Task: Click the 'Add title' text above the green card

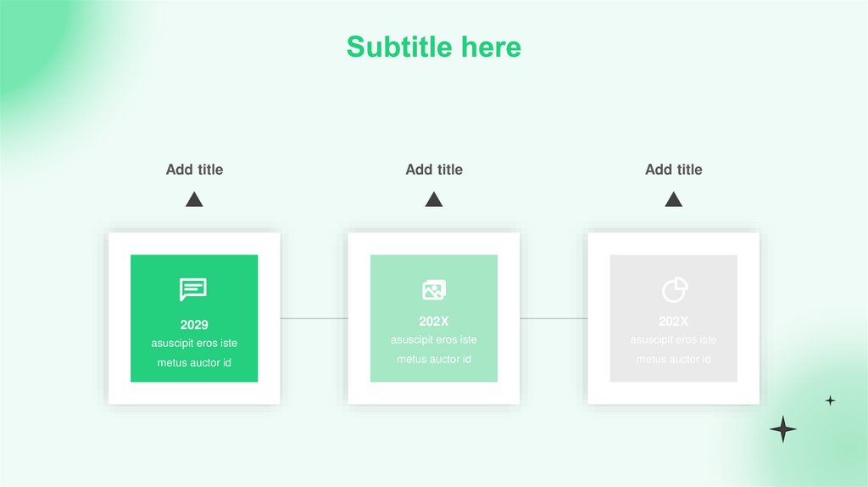Action: coord(194,170)
